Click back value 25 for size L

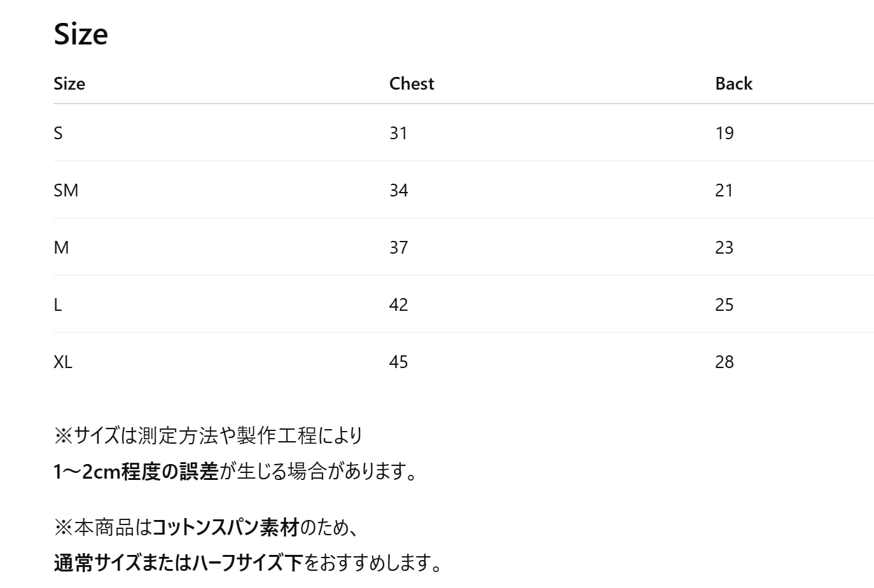725,305
